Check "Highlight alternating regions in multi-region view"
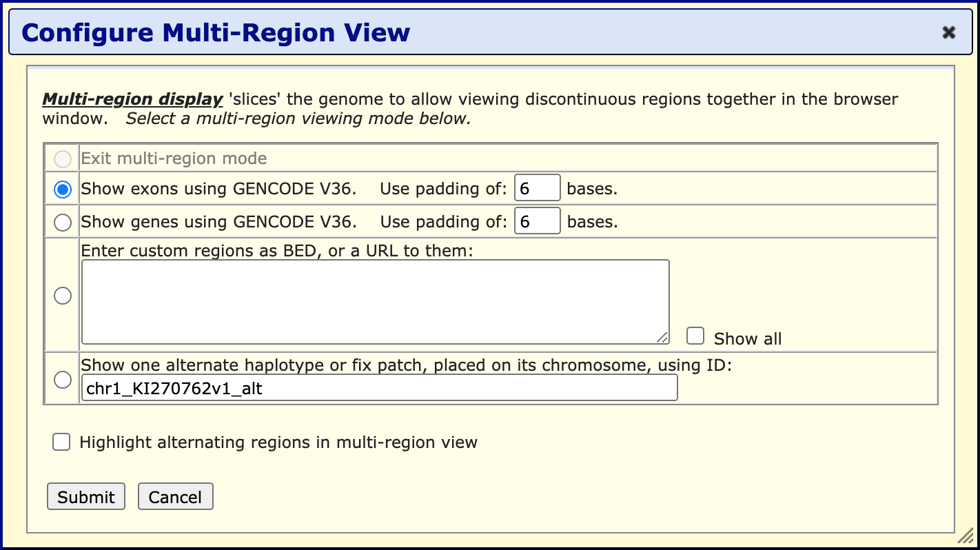Screen dimensions: 980x550 61,442
